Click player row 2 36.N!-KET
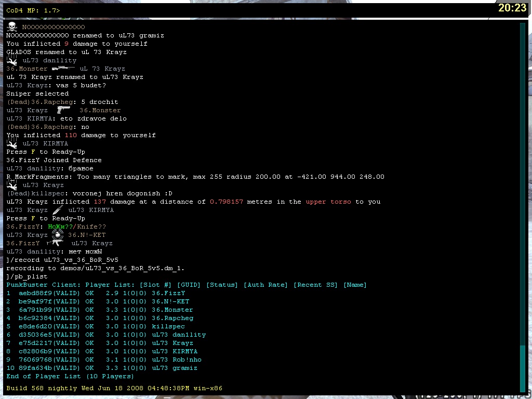The image size is (532, 399). click(x=98, y=302)
